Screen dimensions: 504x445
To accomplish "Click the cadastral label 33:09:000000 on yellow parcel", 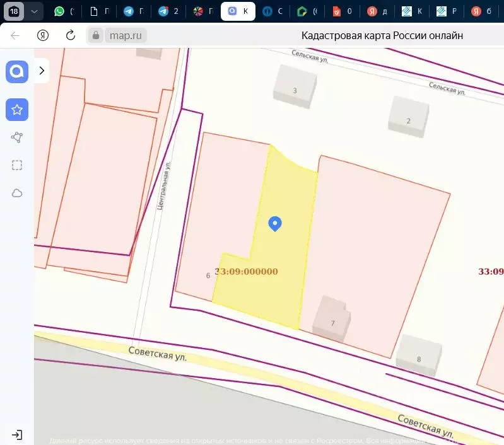I will [x=246, y=272].
